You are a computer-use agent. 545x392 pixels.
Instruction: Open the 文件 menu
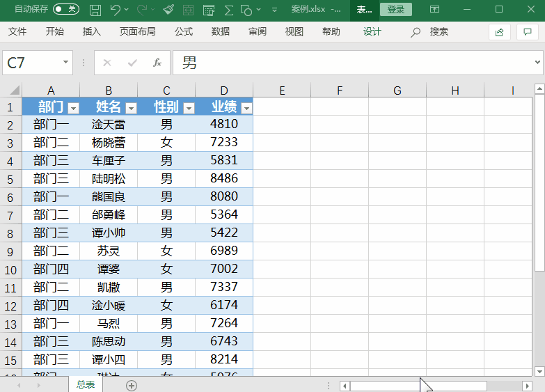click(17, 31)
